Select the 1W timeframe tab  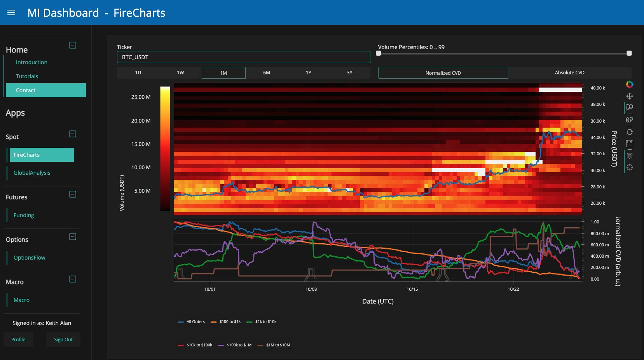click(180, 73)
